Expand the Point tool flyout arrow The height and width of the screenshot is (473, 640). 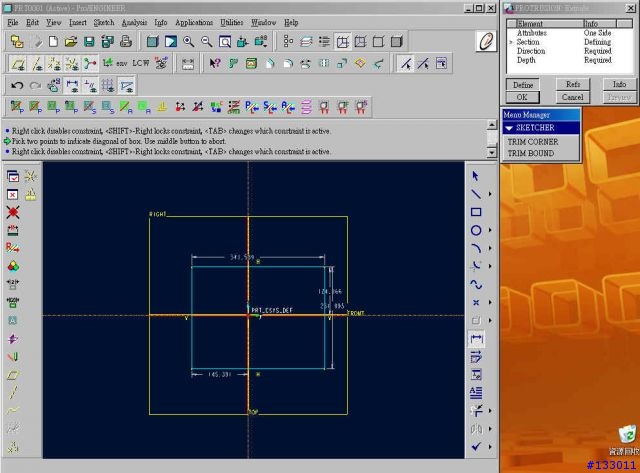(x=490, y=302)
